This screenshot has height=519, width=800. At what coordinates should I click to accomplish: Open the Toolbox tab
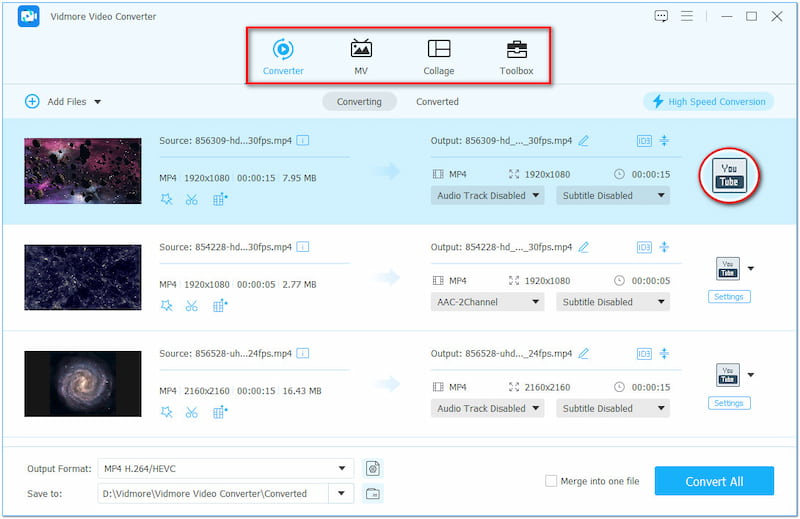pyautogui.click(x=516, y=57)
